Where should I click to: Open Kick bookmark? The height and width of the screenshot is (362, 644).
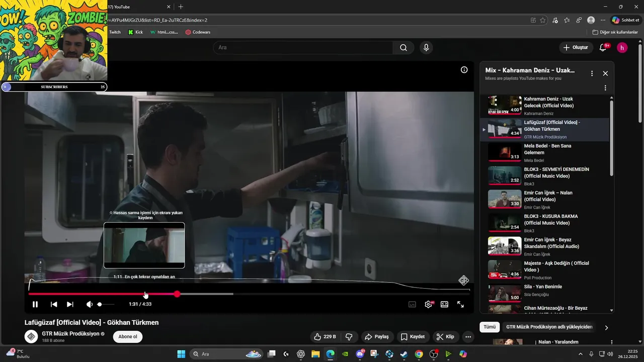pyautogui.click(x=135, y=32)
